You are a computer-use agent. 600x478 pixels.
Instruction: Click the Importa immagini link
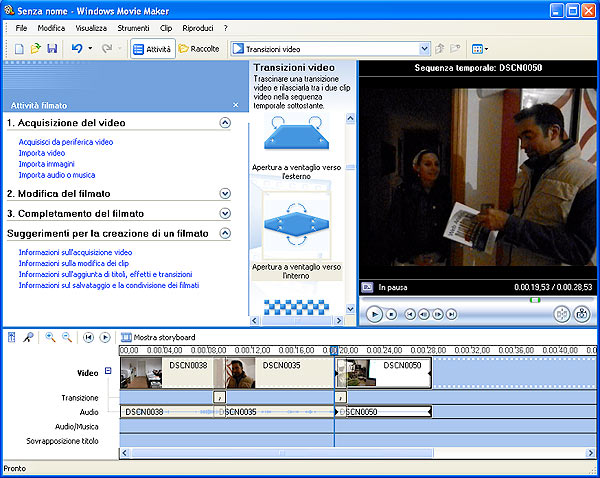point(46,164)
